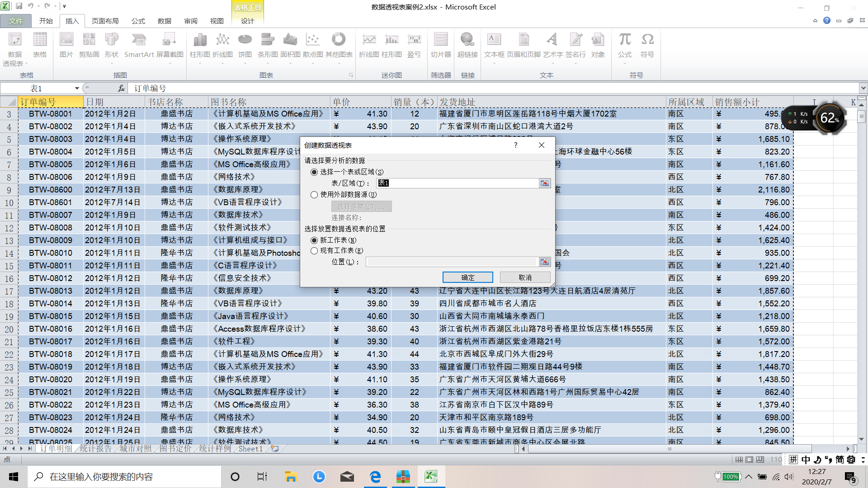Insert a 公式 equation
Screen dimensions: 868x488
coord(625,47)
